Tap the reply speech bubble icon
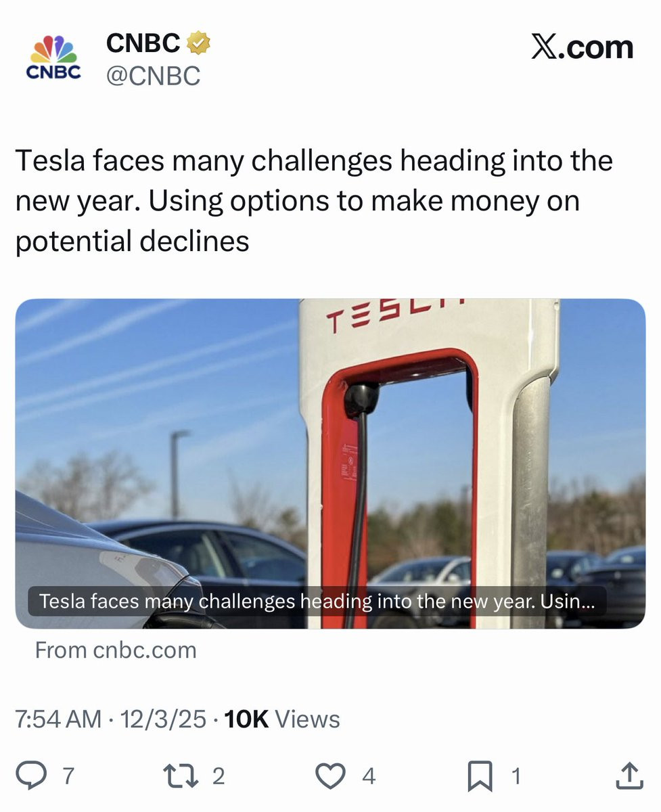Image resolution: width=661 pixels, height=812 pixels. point(30,776)
